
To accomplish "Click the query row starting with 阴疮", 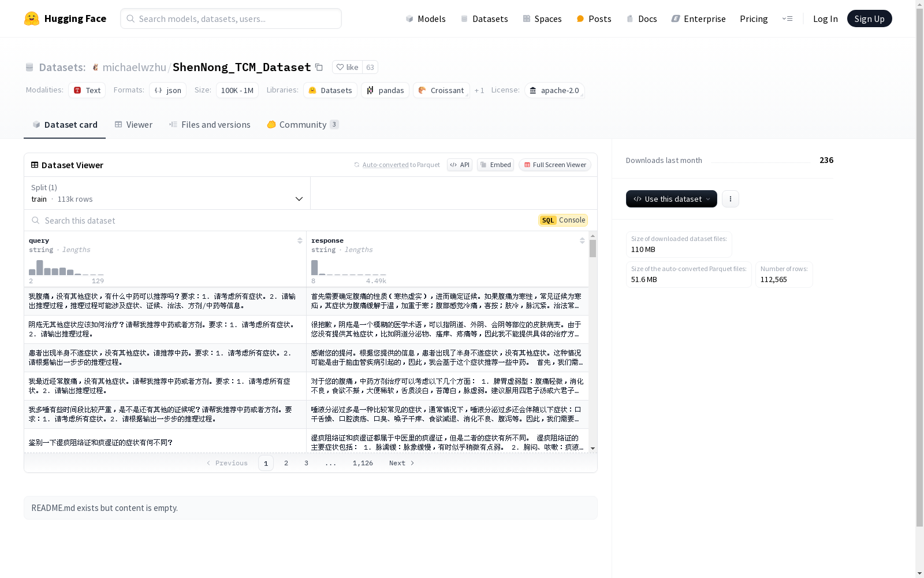I will (165, 329).
